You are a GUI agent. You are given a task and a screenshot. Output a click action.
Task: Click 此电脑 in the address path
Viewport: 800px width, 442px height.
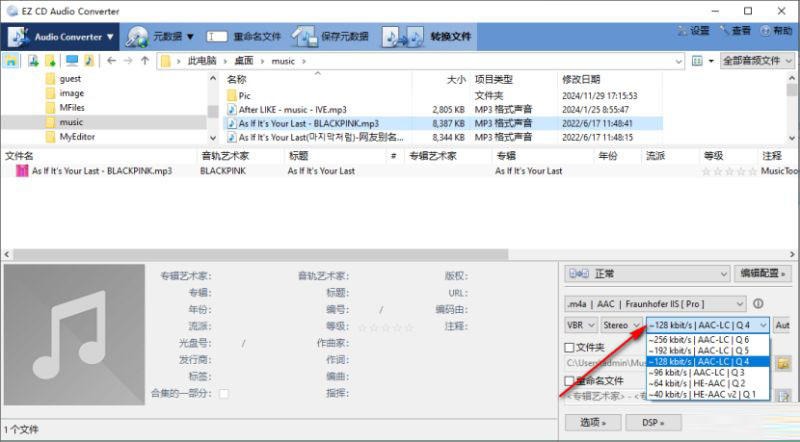coord(202,61)
